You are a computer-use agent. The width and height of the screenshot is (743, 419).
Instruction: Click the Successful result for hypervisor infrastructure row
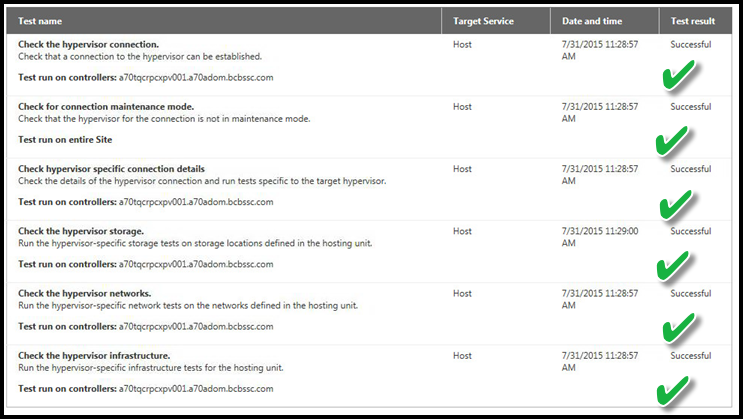click(x=690, y=355)
